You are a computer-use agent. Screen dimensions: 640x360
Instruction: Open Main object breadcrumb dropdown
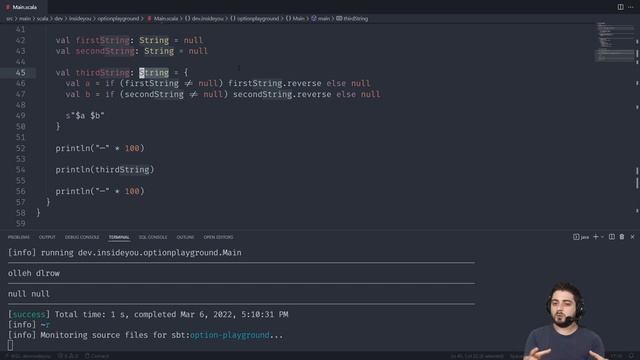[295, 18]
